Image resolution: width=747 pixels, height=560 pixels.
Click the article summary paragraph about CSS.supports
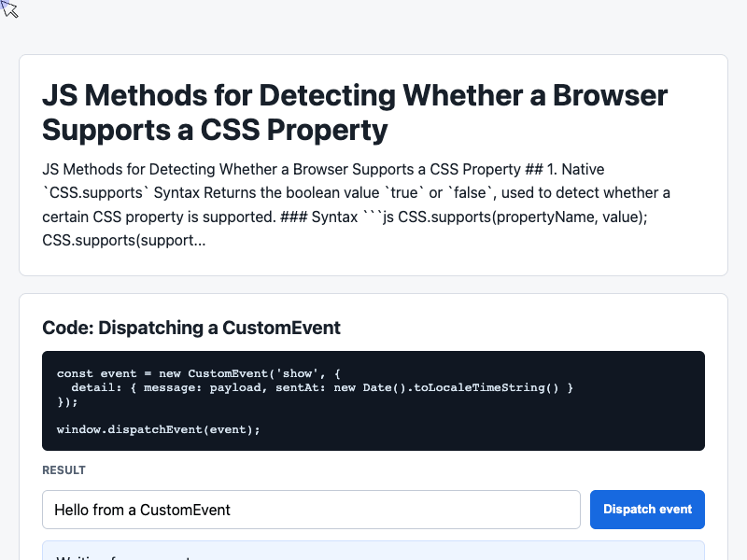(357, 204)
